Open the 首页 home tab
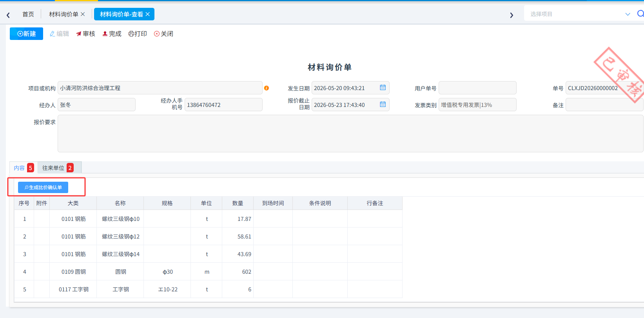The image size is (644, 318). (28, 14)
